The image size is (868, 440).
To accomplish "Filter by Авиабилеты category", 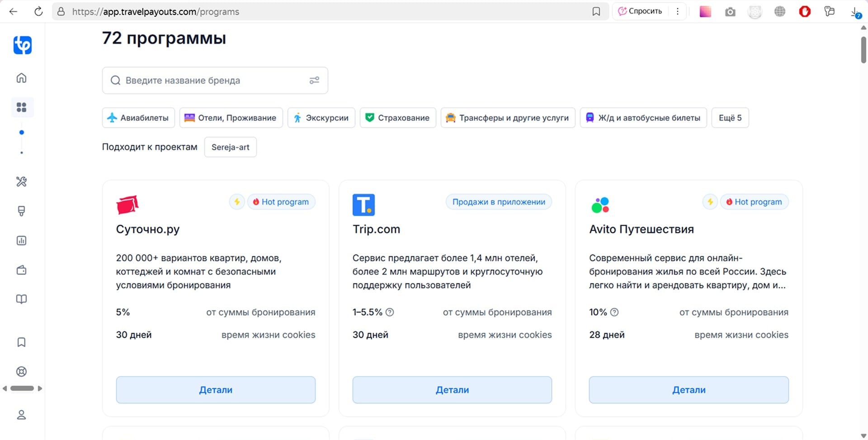I will pyautogui.click(x=138, y=117).
